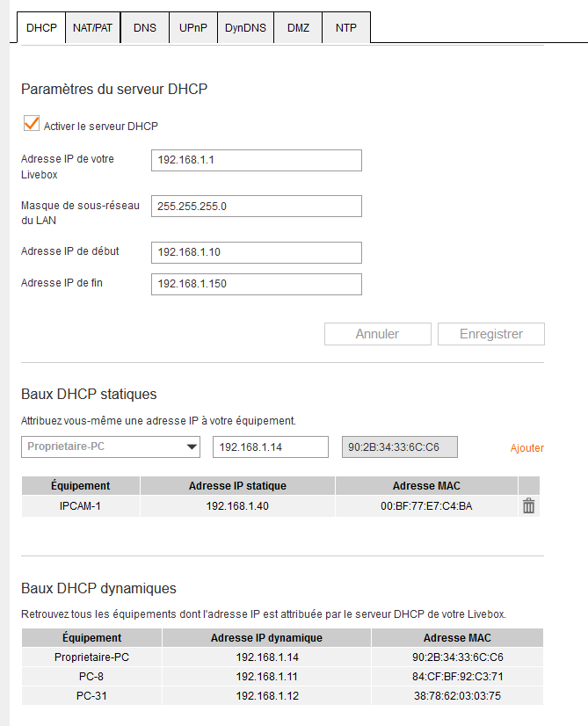This screenshot has width=588, height=726.
Task: Open the Proprietaire-PC equipment dropdown
Action: [111, 446]
